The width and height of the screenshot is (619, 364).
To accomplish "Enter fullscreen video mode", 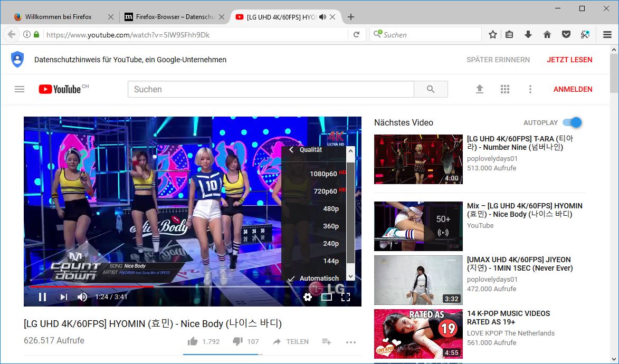I will pos(346,297).
